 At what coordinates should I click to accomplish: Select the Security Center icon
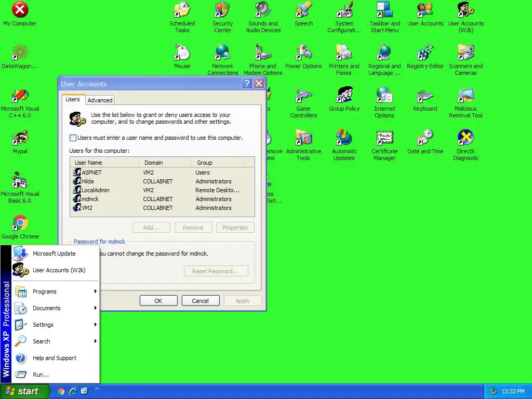click(222, 17)
